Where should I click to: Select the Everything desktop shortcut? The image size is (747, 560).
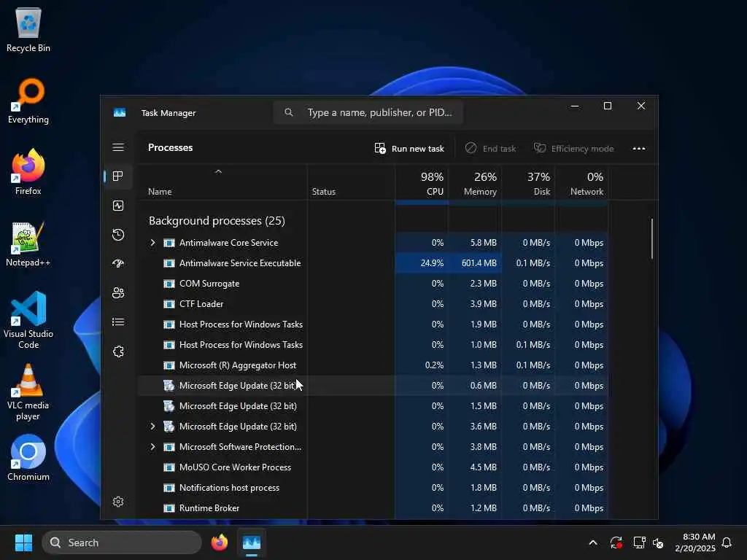[x=28, y=101]
